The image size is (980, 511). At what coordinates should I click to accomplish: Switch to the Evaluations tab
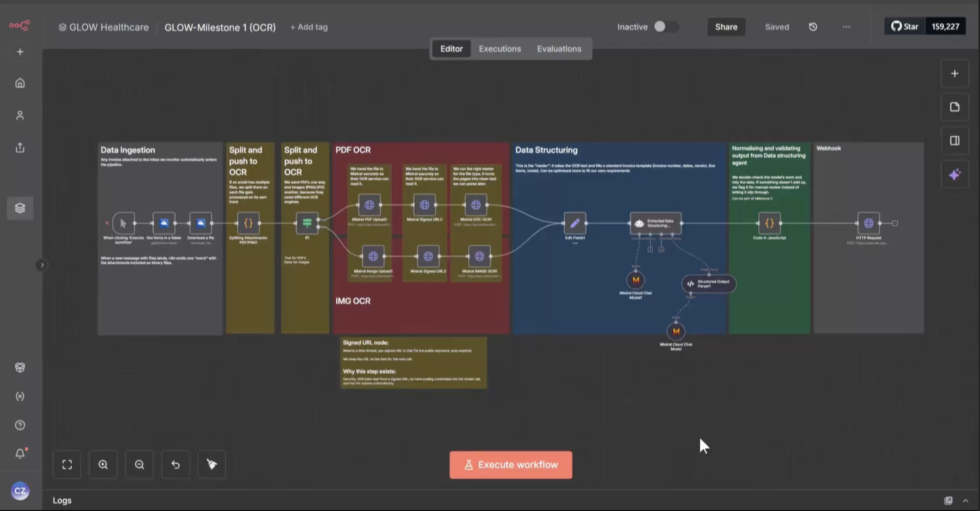[x=559, y=49]
